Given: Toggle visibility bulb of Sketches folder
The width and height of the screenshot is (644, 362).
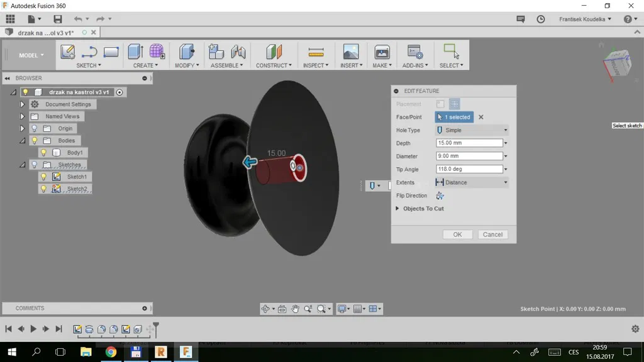Looking at the screenshot, I should coord(35,165).
